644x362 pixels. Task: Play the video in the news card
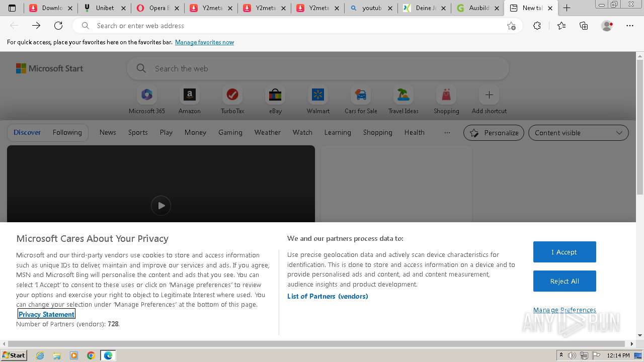coord(161,206)
